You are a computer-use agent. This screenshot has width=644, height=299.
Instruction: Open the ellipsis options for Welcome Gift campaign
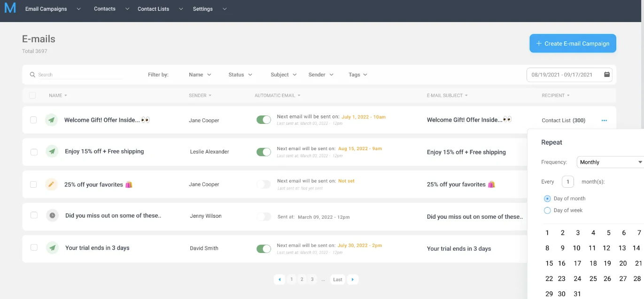tap(605, 120)
